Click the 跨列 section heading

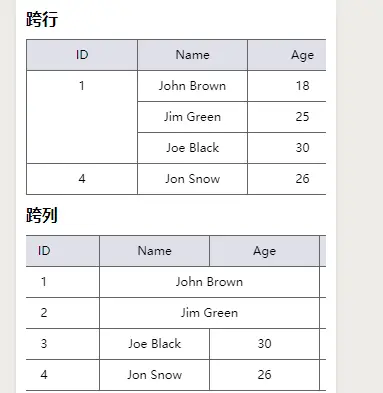pos(42,215)
